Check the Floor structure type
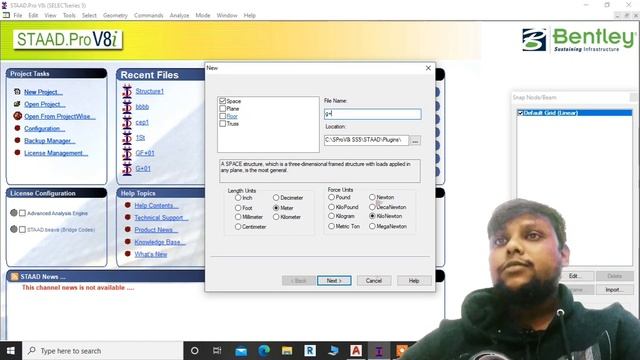This screenshot has height=360, width=640. [222, 116]
